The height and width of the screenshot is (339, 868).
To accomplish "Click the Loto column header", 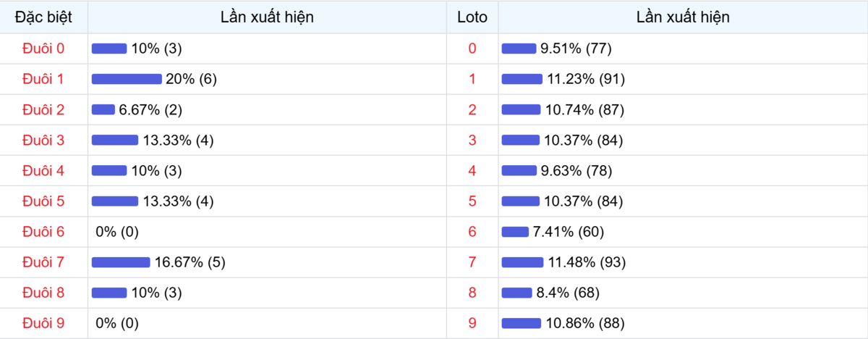I will click(472, 17).
